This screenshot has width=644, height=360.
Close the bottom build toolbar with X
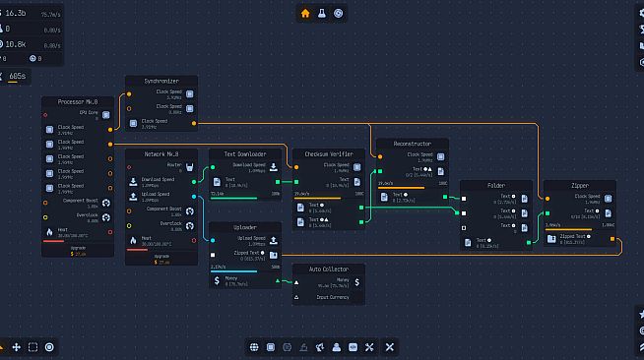point(390,347)
